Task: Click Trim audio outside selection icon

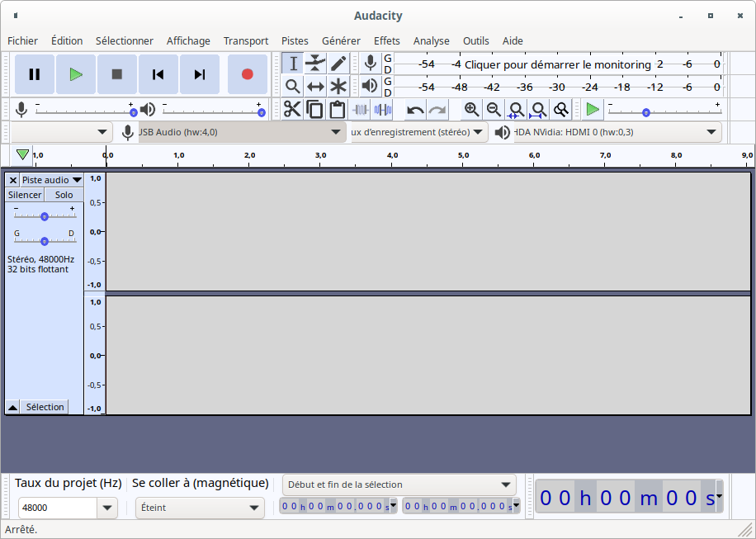Action: pos(360,110)
